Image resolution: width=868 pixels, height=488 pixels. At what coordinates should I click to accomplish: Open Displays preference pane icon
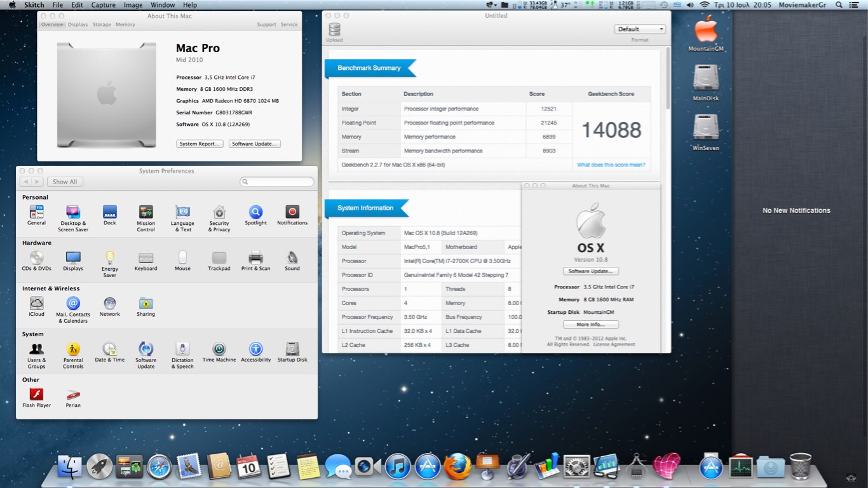(x=73, y=261)
